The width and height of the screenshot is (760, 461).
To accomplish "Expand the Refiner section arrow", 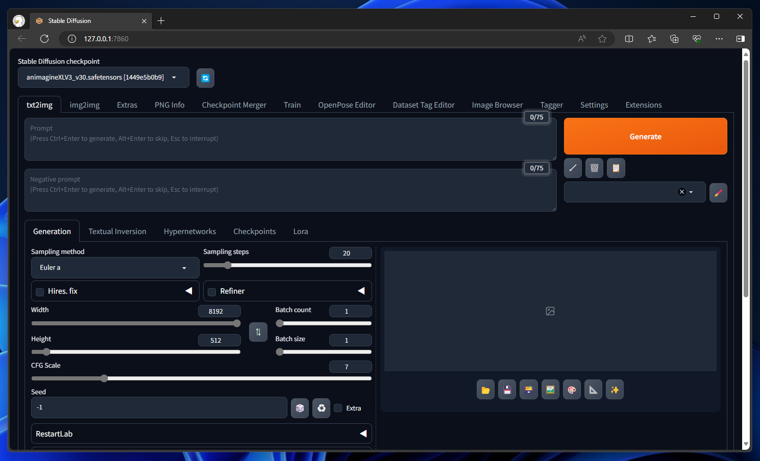I will click(361, 291).
